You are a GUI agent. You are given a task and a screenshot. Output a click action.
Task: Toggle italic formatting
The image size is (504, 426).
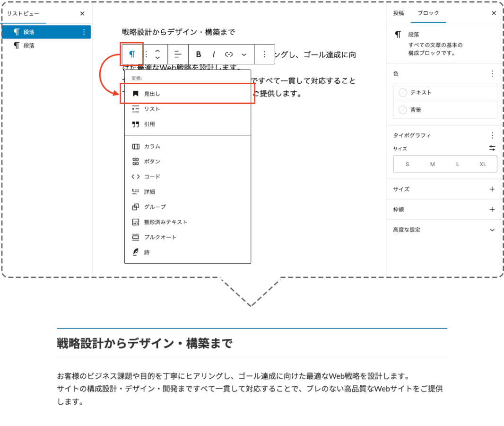(x=214, y=54)
